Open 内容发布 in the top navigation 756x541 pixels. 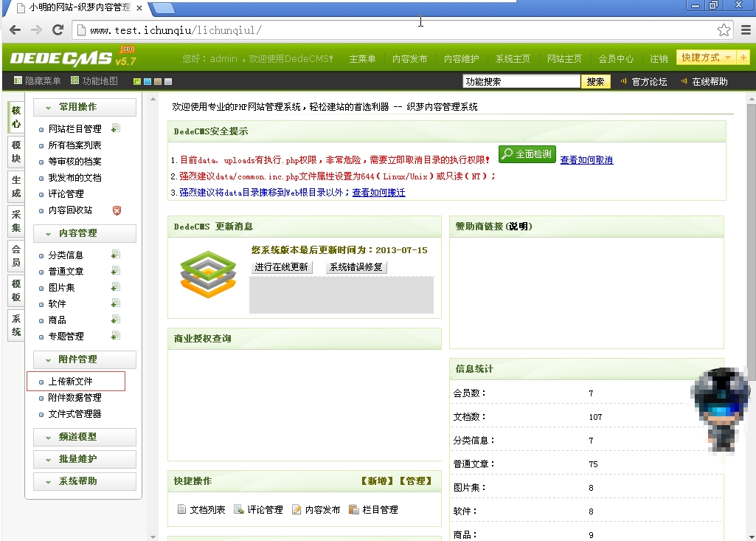(x=409, y=59)
